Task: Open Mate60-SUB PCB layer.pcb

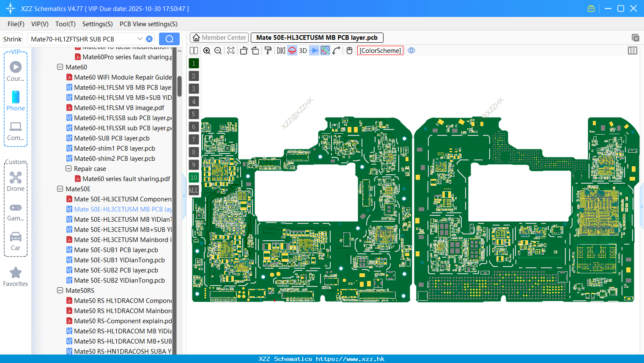Action: pyautogui.click(x=108, y=138)
